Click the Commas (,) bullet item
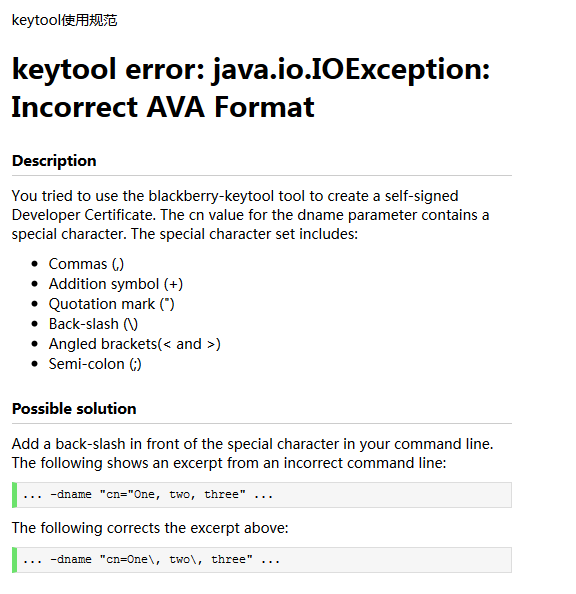Image resolution: width=576 pixels, height=594 pixels. (x=86, y=264)
